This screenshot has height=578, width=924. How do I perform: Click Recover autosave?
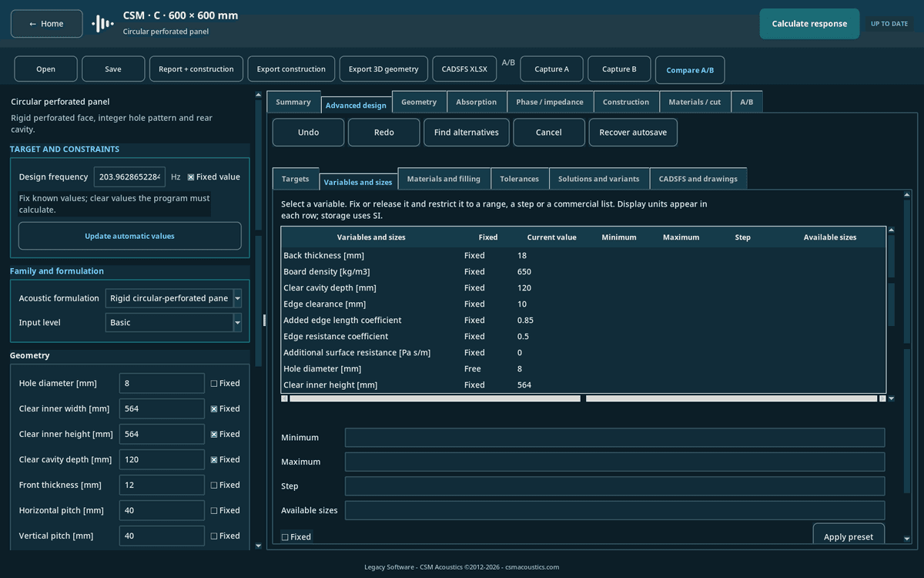(633, 133)
